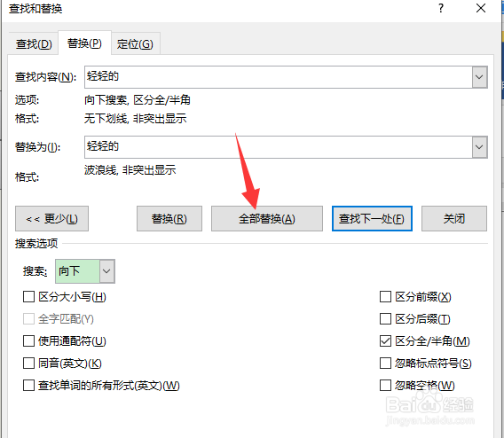
Task: Click the 查找内容 text field
Action: (278, 77)
